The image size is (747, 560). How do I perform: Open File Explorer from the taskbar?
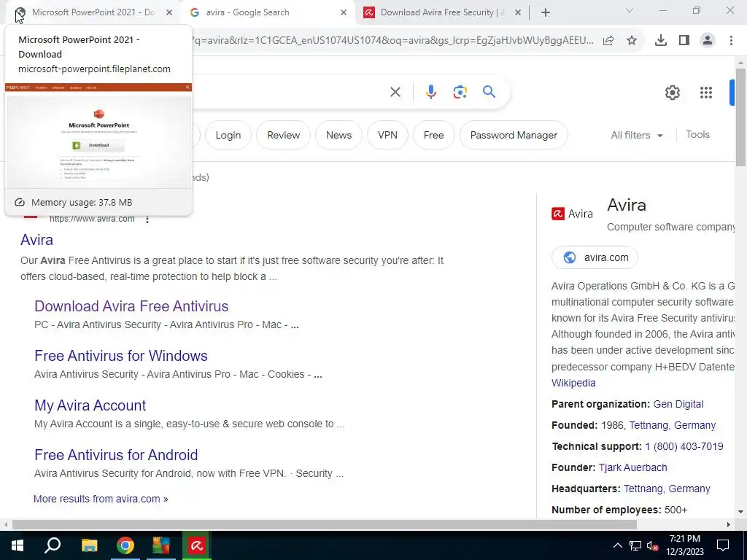click(89, 545)
